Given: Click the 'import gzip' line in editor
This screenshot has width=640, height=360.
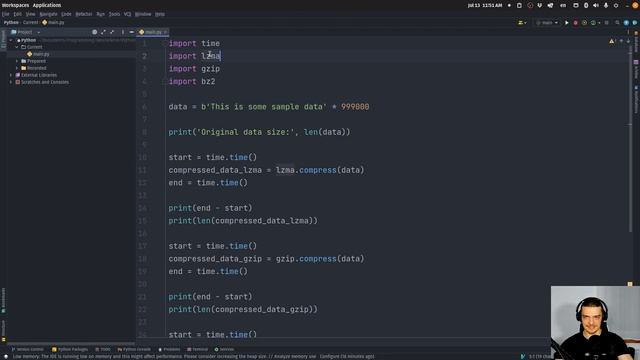Looking at the screenshot, I should pos(194,69).
